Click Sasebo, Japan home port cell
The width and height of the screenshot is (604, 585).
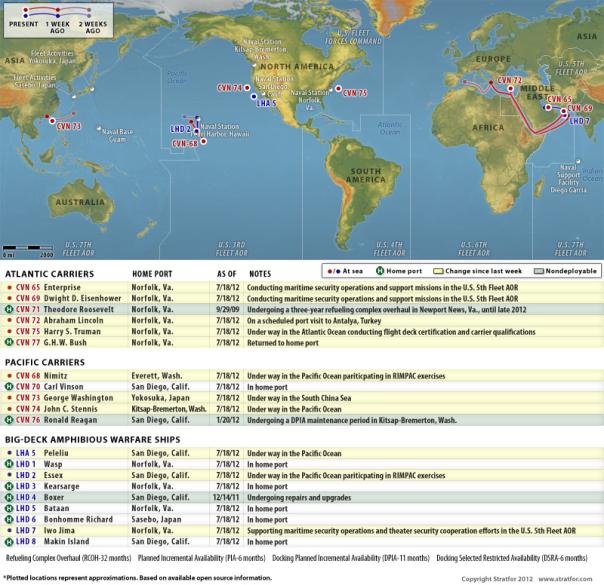click(156, 519)
